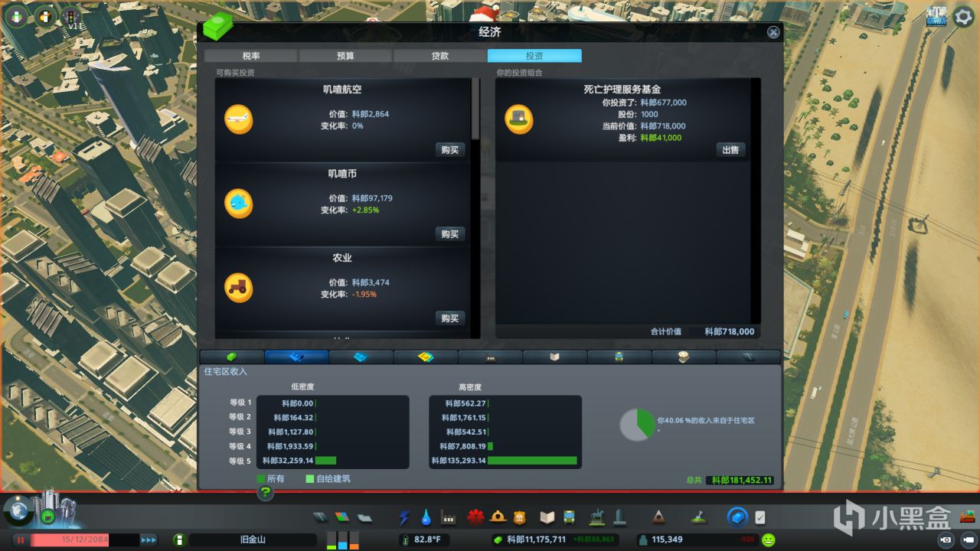
Task: Open the light blue zone income tab
Action: click(x=361, y=357)
